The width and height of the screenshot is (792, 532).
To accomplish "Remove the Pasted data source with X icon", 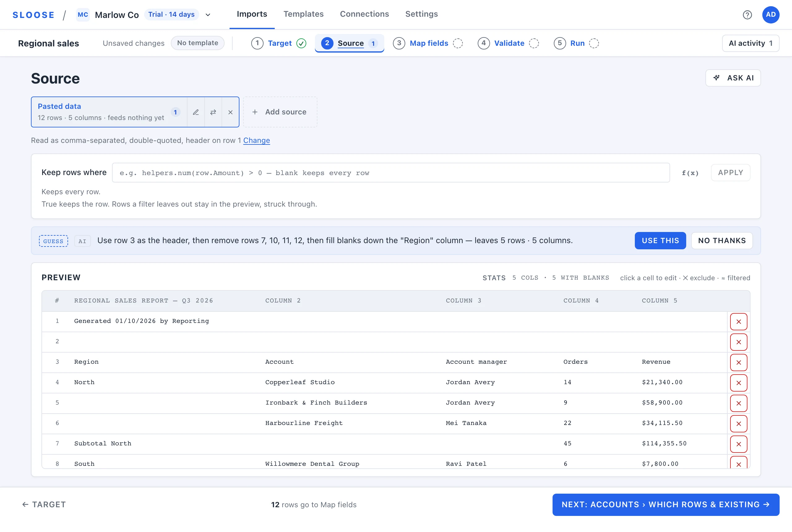I will point(230,112).
